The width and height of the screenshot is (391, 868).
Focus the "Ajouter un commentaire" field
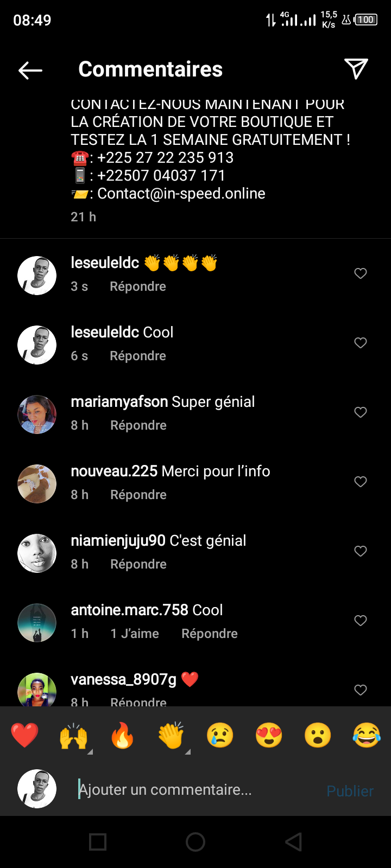coord(195,790)
